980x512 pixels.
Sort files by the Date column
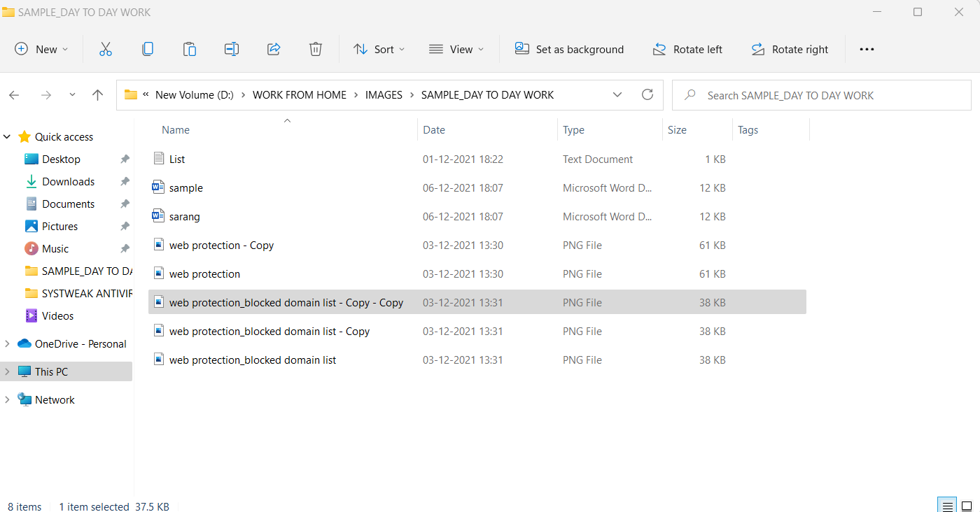click(434, 129)
